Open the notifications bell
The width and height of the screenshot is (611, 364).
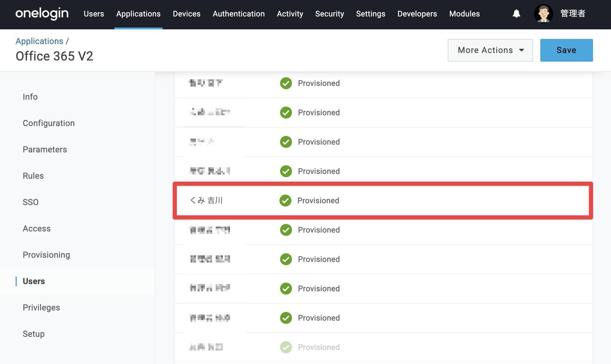click(516, 14)
